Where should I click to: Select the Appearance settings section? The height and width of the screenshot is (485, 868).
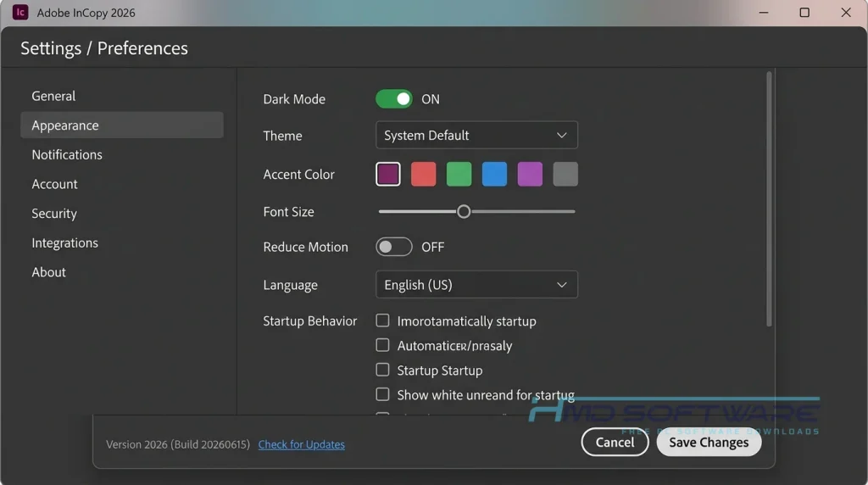pos(122,125)
